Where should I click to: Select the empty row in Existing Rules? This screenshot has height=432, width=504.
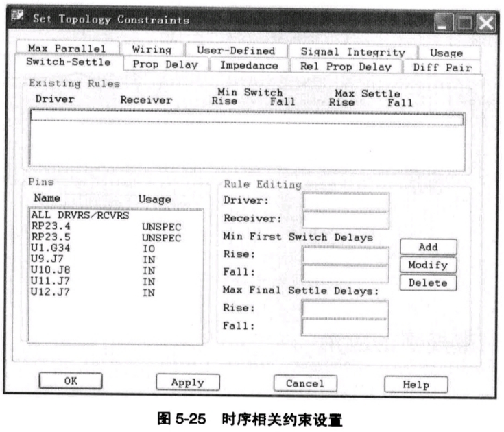[x=247, y=118]
